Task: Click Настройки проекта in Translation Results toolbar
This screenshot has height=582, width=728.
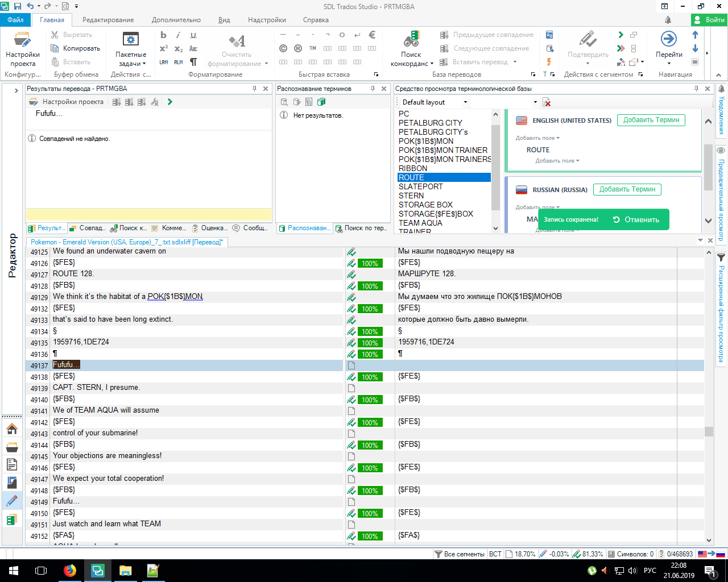Action: pos(67,102)
